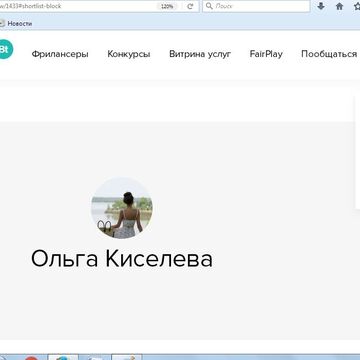This screenshot has height=360, width=360.
Task: Open the Конкурсы menu item
Action: click(x=129, y=54)
